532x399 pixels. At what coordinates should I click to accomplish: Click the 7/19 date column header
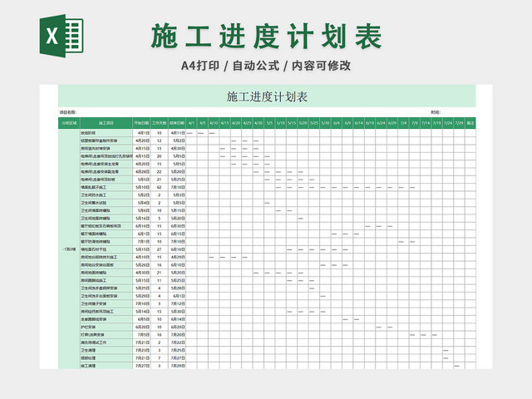pos(437,123)
